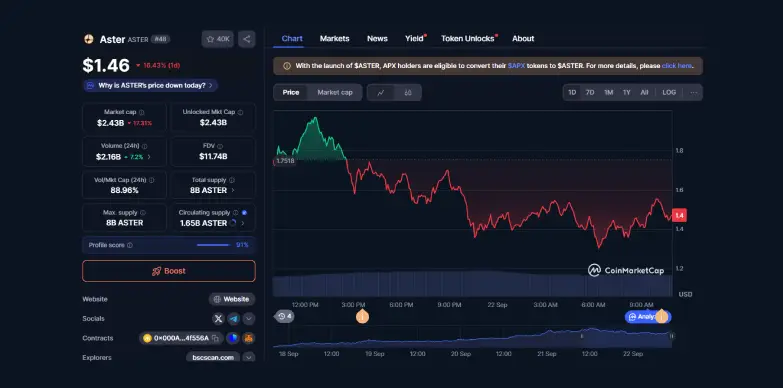Expand the Explorers dropdown chevron
783x388 pixels.
tap(249, 358)
